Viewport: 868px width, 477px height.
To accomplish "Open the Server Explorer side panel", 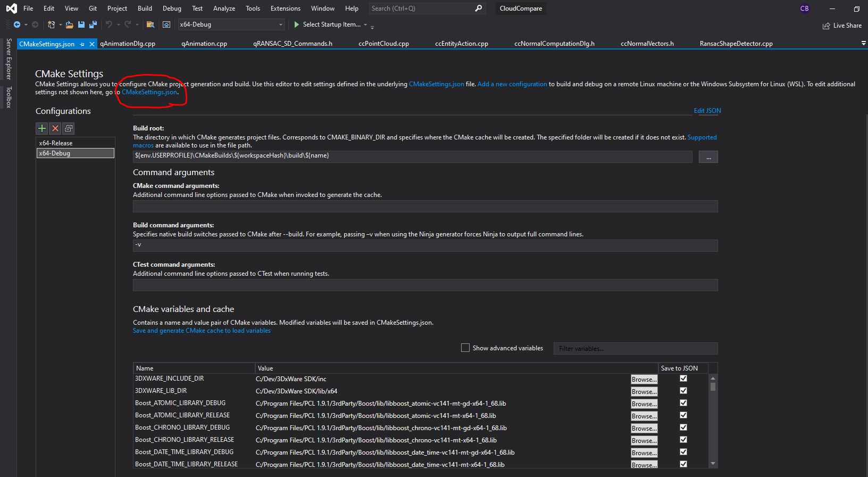I will 9,59.
